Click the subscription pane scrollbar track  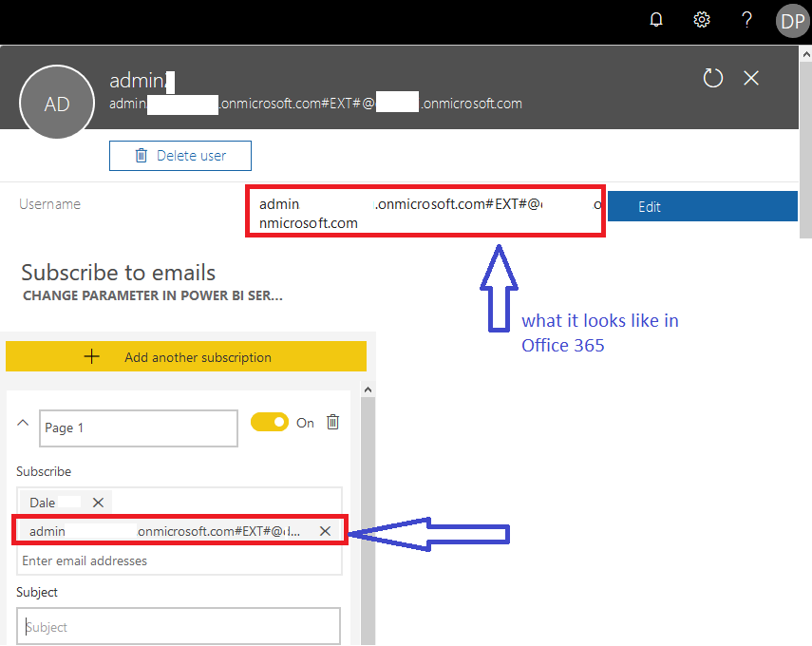tap(368, 521)
